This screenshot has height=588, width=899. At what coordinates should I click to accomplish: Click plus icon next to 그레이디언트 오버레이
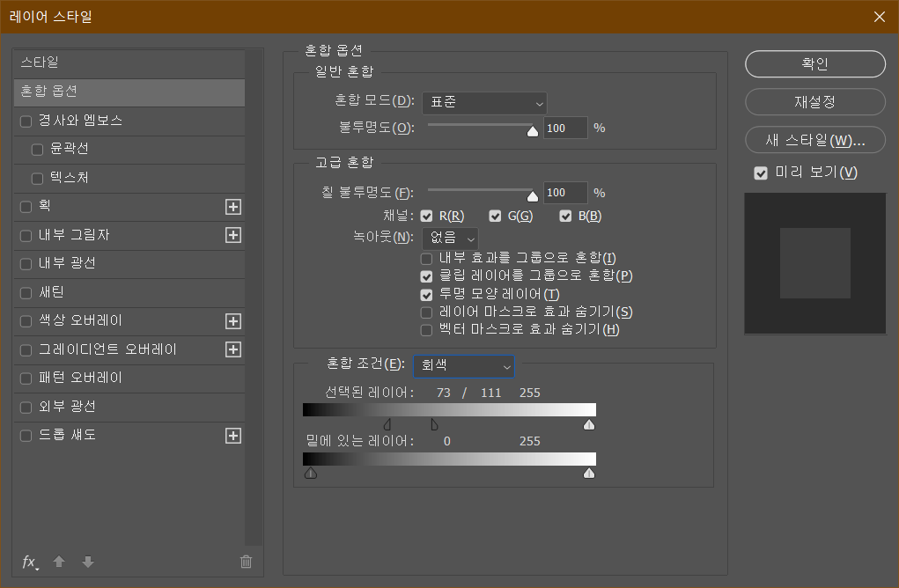(232, 349)
